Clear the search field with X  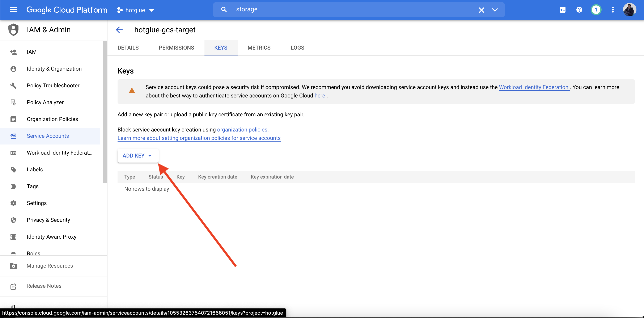pyautogui.click(x=481, y=10)
